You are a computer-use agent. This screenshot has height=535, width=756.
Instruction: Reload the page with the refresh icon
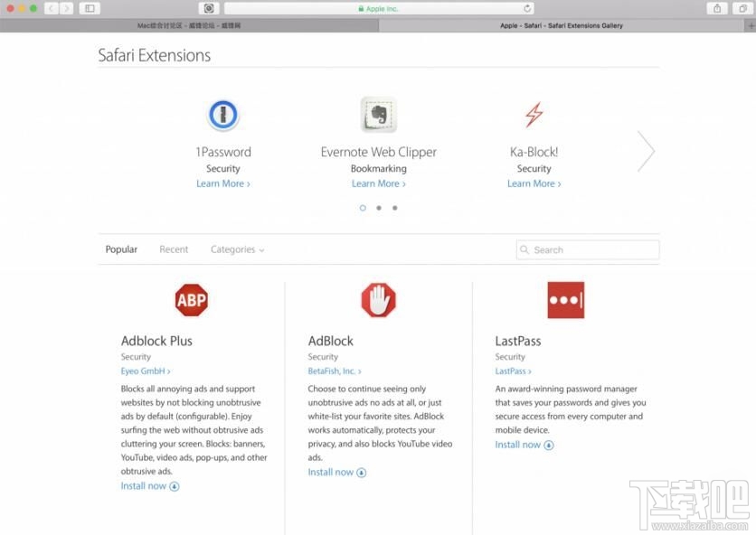(522, 8)
